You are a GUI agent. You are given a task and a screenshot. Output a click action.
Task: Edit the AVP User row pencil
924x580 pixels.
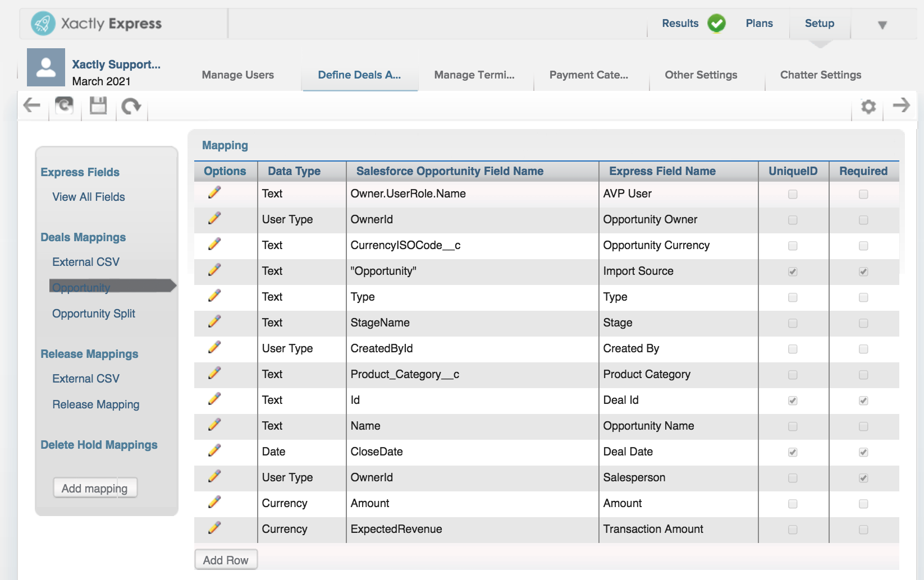(214, 193)
